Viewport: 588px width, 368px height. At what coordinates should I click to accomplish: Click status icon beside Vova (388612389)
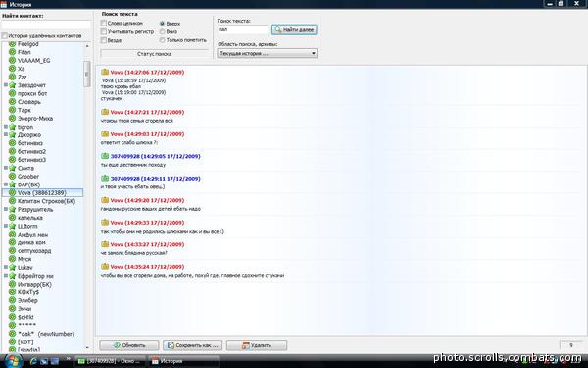point(12,192)
